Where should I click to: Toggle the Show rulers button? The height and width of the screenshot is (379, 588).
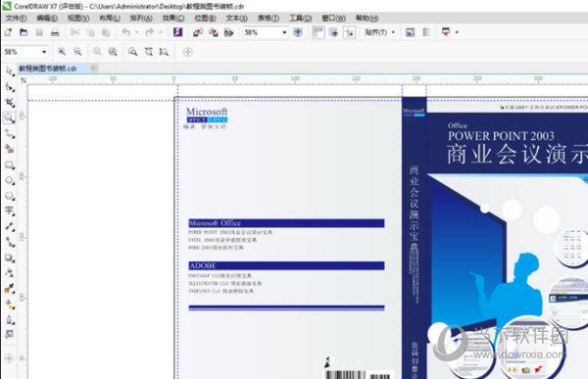[x=318, y=32]
